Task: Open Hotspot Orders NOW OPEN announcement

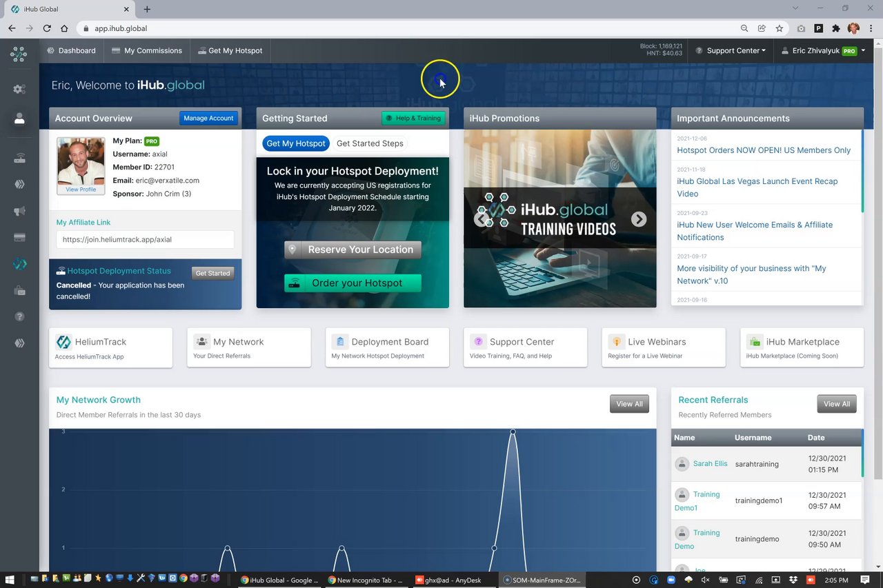Action: point(764,150)
